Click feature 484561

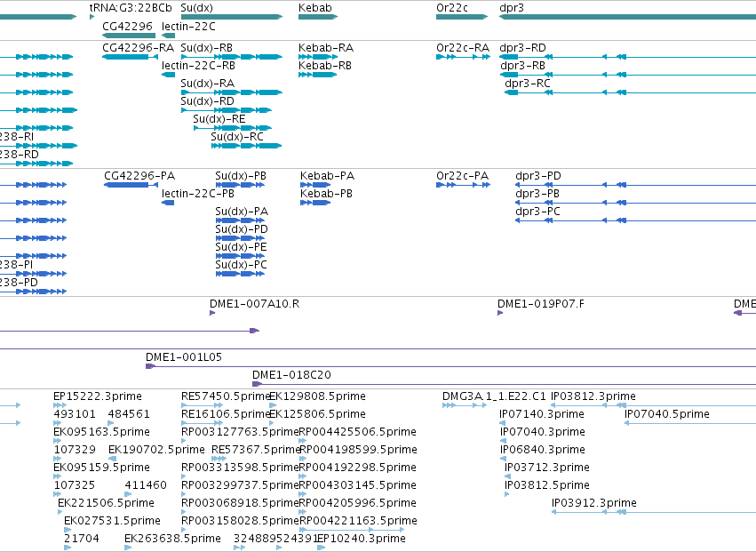click(x=129, y=414)
